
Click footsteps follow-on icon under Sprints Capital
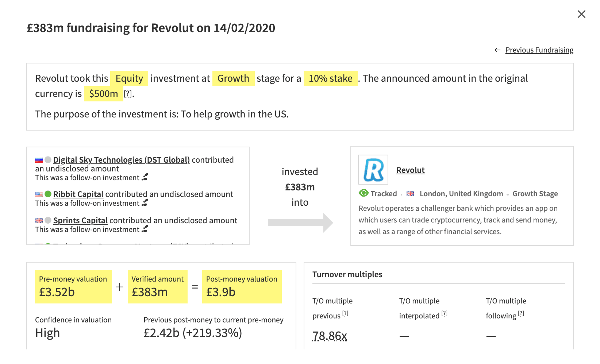click(x=145, y=229)
